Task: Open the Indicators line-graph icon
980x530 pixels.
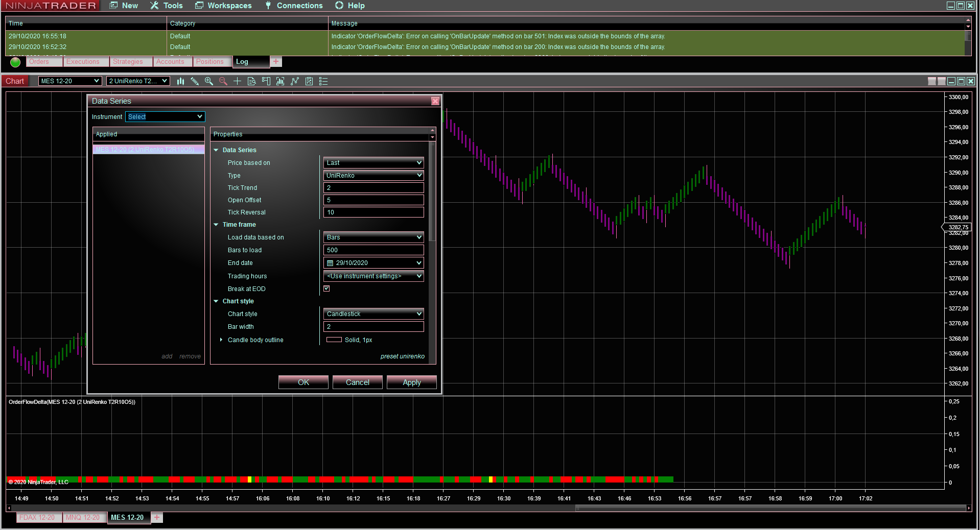Action: click(295, 81)
